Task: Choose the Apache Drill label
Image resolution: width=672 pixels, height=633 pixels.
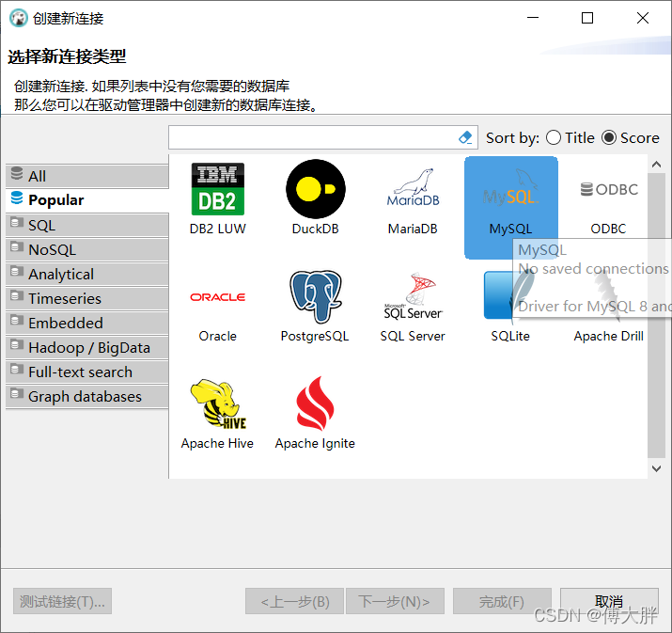Action: point(609,336)
